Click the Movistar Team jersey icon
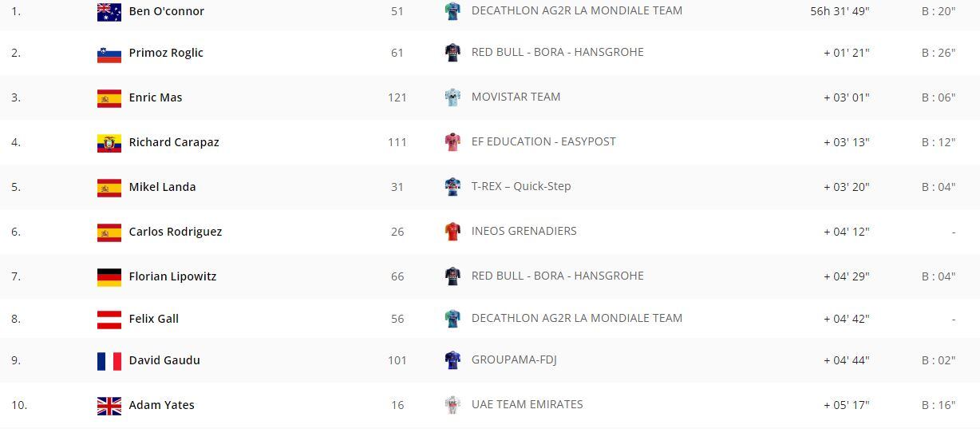This screenshot has width=980, height=429. 452,97
